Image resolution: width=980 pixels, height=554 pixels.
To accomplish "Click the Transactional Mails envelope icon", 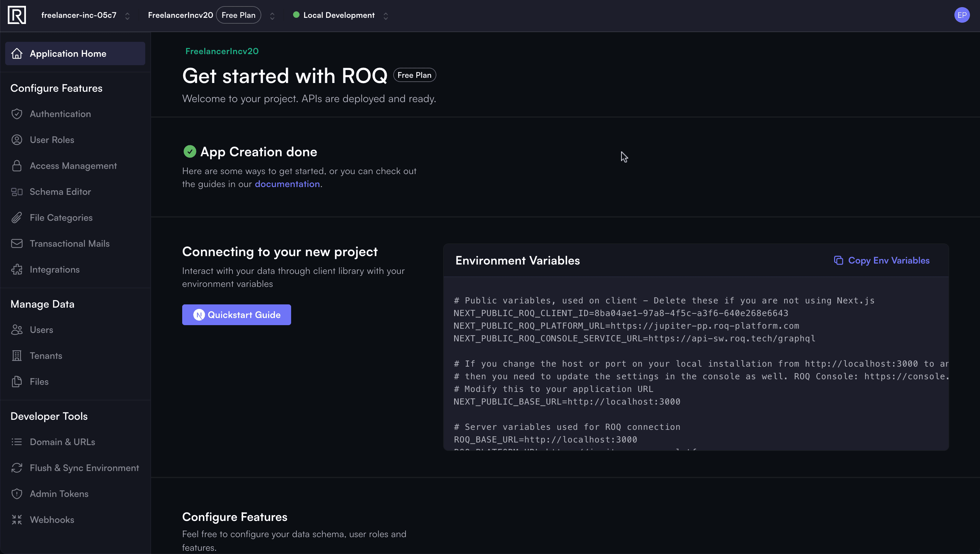I will click(x=17, y=243).
